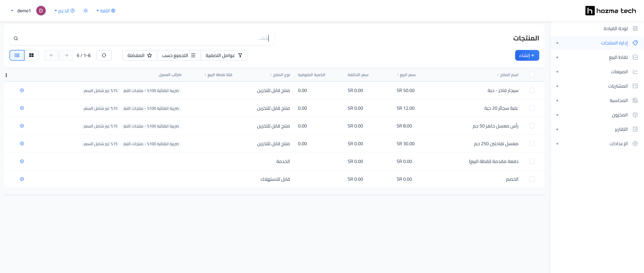This screenshot has width=644, height=273.
Task: Select the الخصم row checkbox
Action: coord(532,179)
